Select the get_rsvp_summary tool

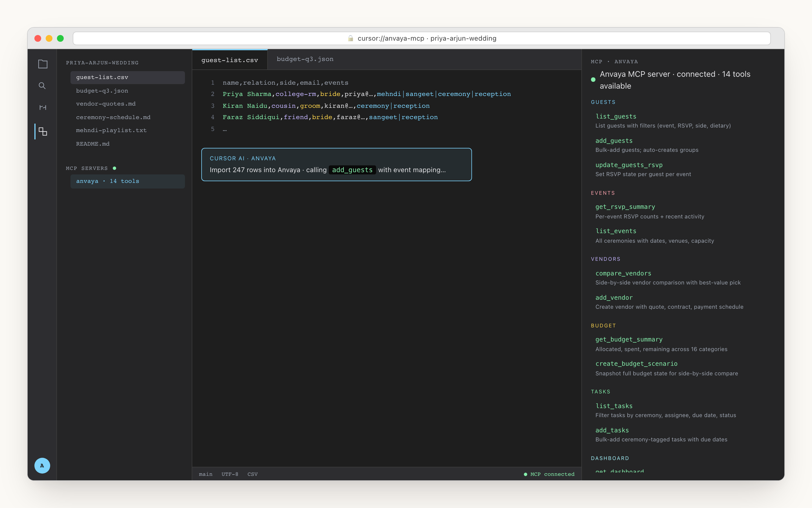coord(625,207)
